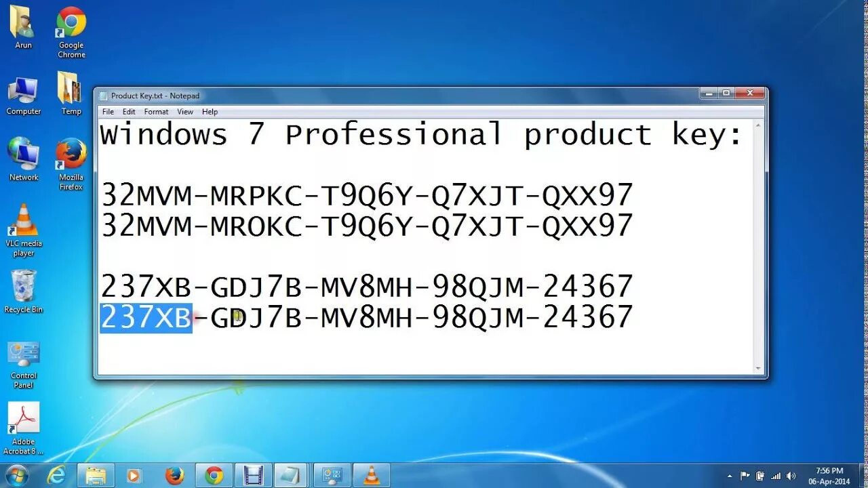Switch to Firefox on the taskbar
Screen dimensions: 868x488
pos(174,476)
